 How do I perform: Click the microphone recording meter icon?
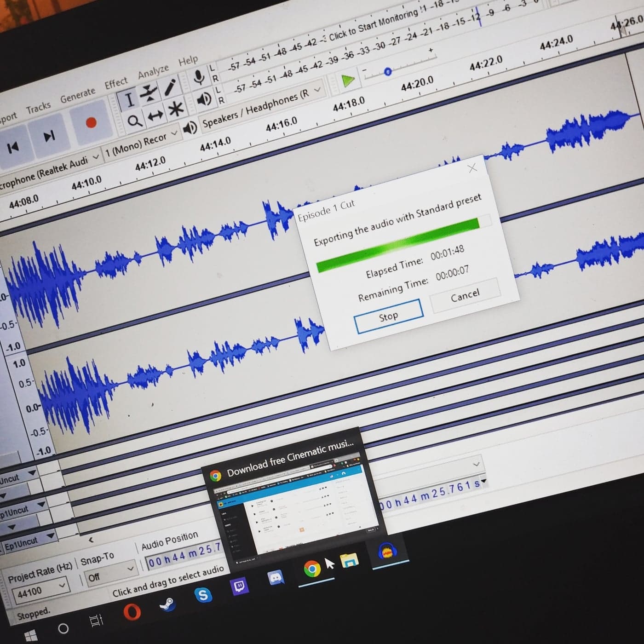[199, 77]
